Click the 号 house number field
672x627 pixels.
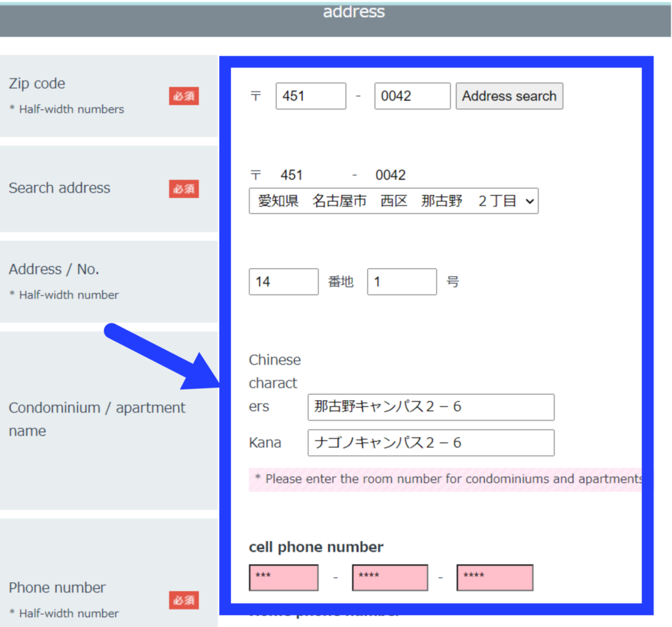402,281
